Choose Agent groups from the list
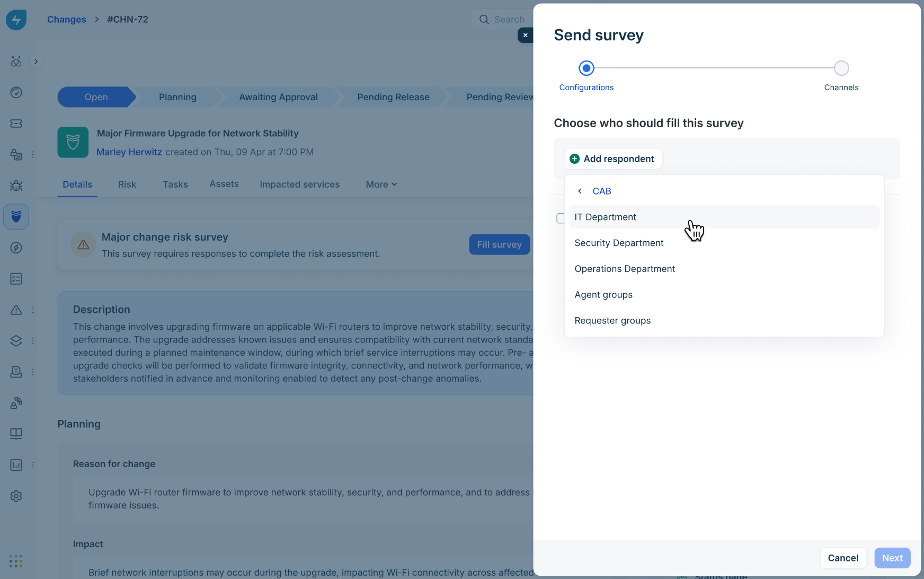This screenshot has height=579, width=924. 724,295
